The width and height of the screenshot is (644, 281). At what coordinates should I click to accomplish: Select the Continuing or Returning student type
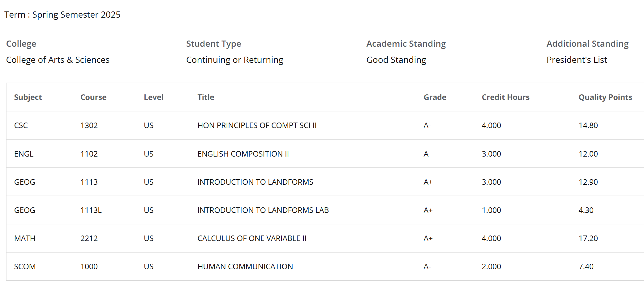(234, 60)
